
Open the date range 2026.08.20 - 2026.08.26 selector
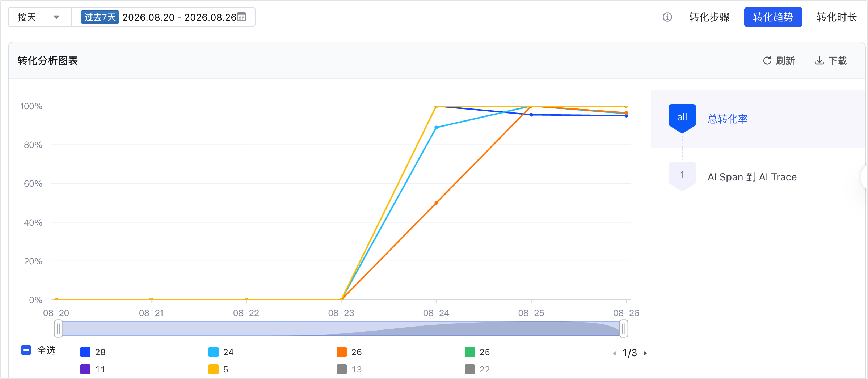pos(163,17)
